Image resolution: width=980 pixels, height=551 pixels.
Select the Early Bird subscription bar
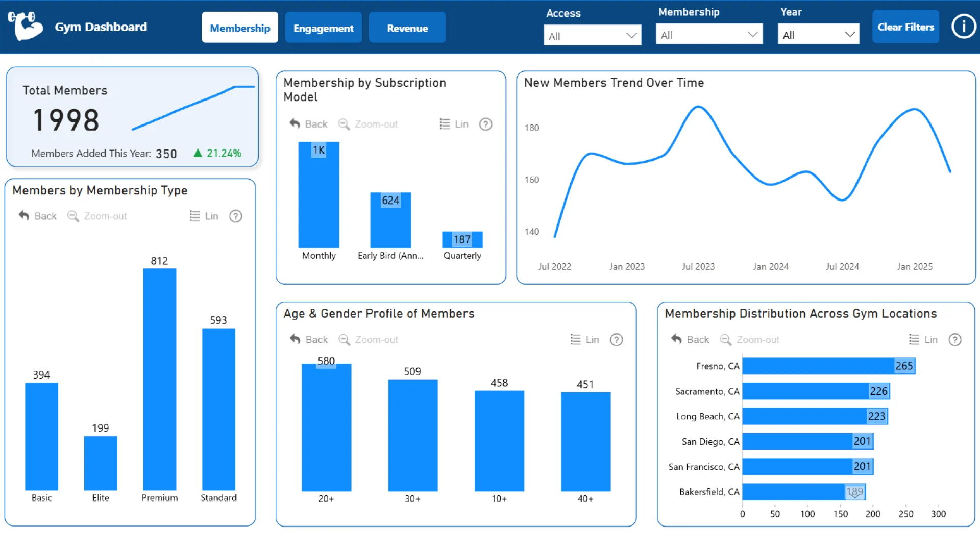click(390, 220)
